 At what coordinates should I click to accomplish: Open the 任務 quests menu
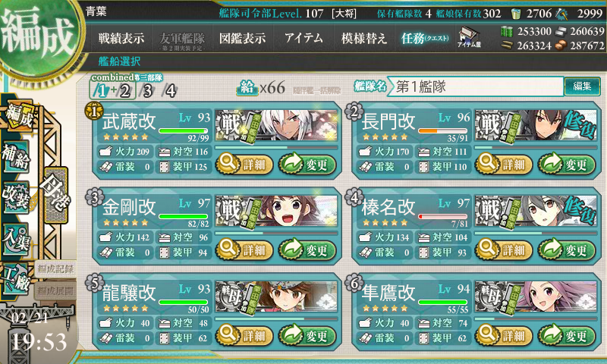[425, 38]
